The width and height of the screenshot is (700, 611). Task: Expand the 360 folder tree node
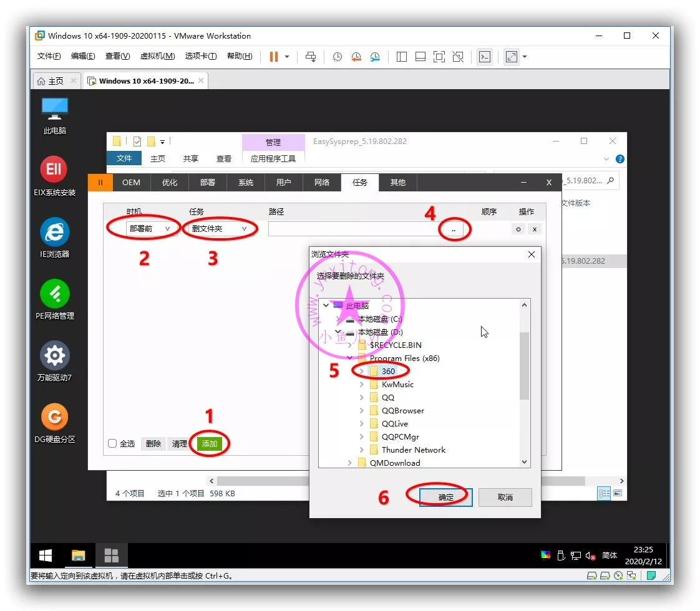pos(362,372)
